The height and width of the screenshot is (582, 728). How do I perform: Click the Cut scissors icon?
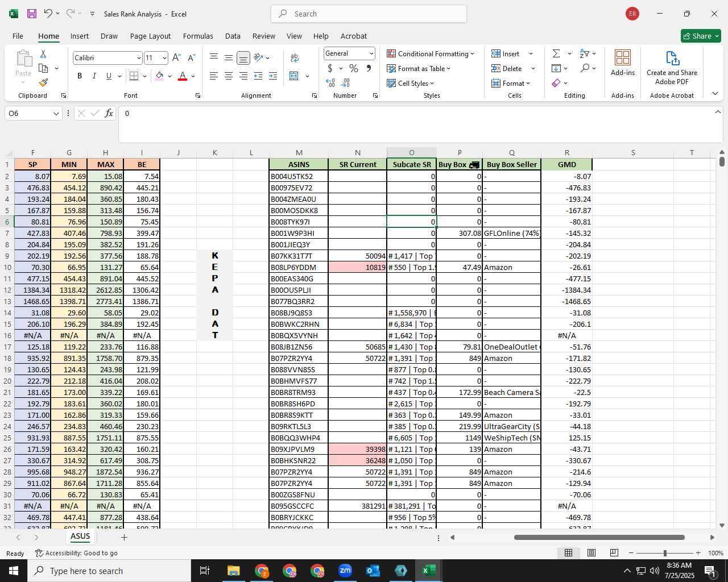(43, 54)
